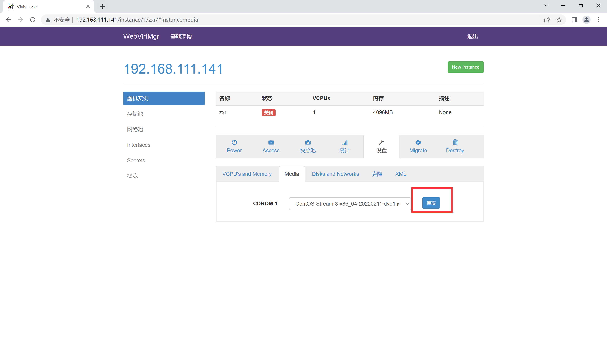Click the share page icon
The width and height of the screenshot is (607, 364).
click(547, 20)
